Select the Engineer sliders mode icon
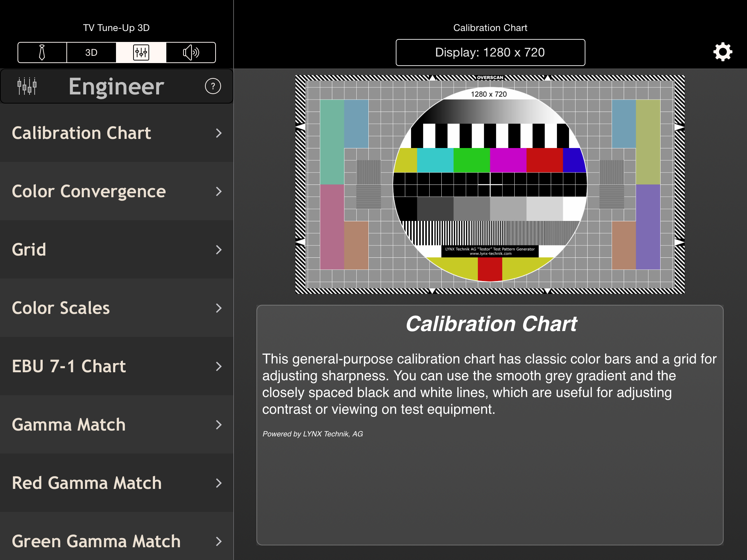This screenshot has width=747, height=560. click(141, 52)
